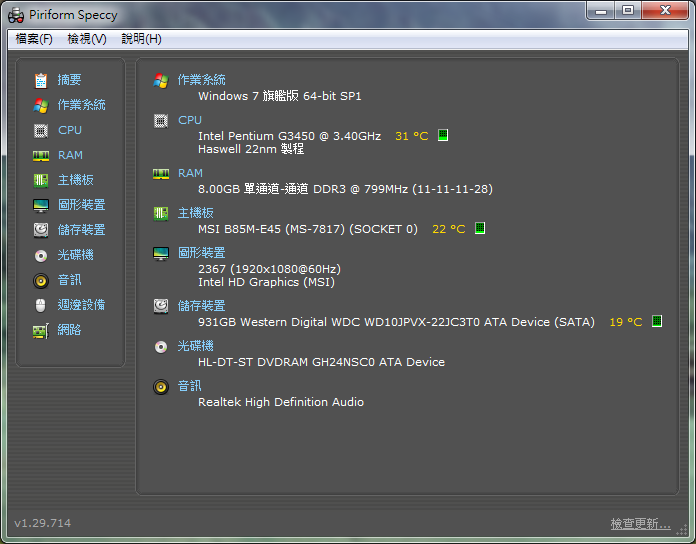Click the green motherboard temperature indicator icon
Image resolution: width=696 pixels, height=544 pixels.
click(x=480, y=228)
